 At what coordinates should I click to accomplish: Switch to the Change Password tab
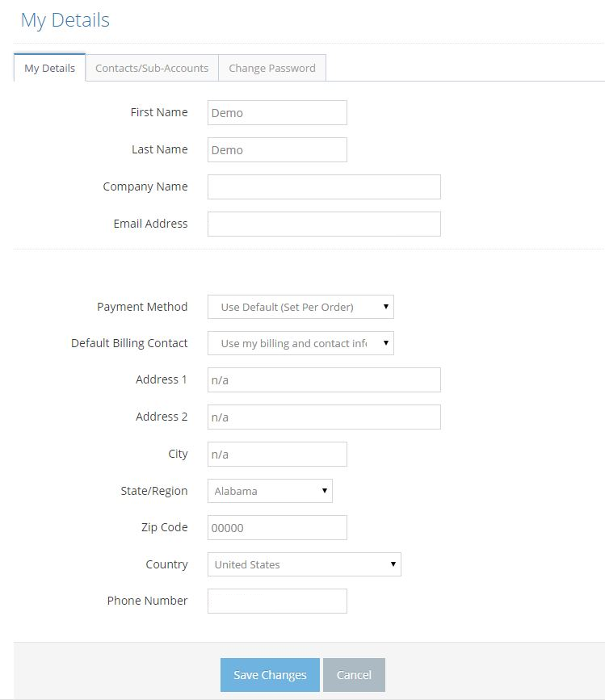click(272, 68)
